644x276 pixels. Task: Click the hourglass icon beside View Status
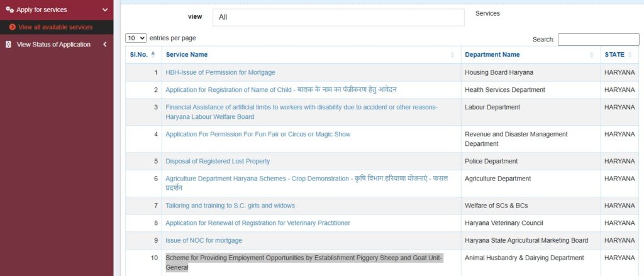coord(8,45)
